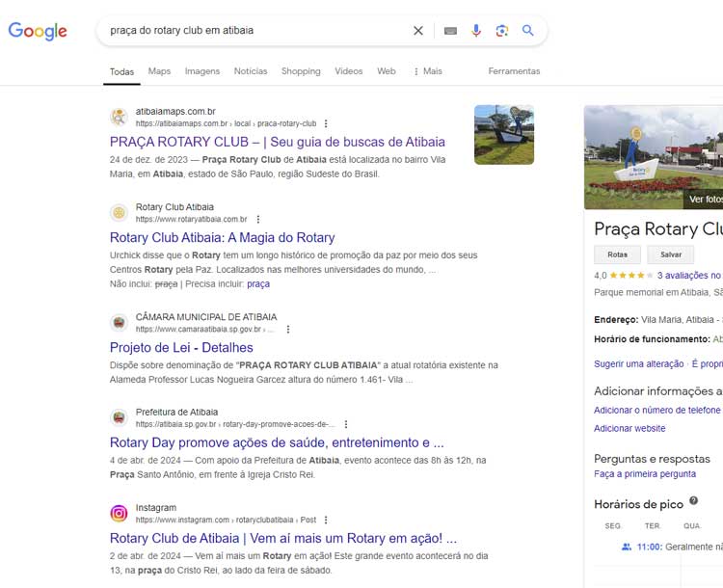The height and width of the screenshot is (588, 723).
Task: Clear the search query with X
Action: (418, 31)
